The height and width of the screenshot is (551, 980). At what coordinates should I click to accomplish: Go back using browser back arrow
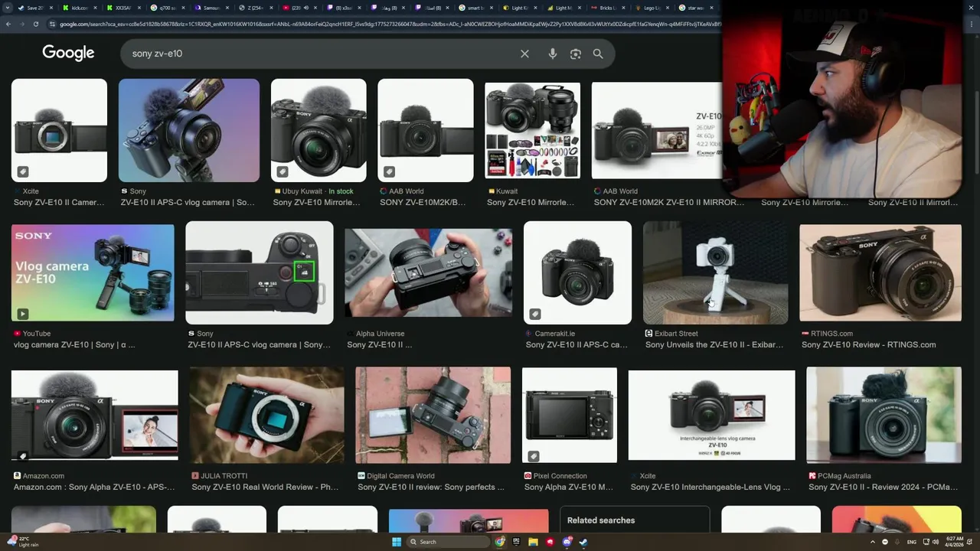[x=8, y=24]
